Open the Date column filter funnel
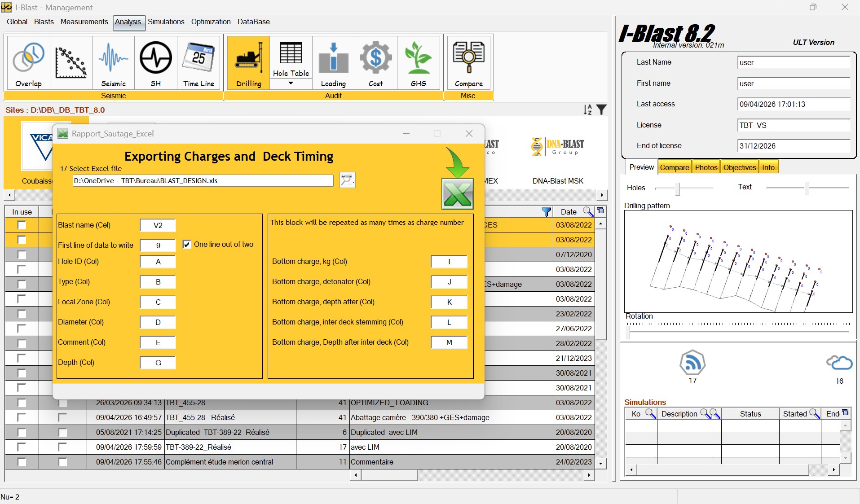860x504 pixels. (547, 211)
